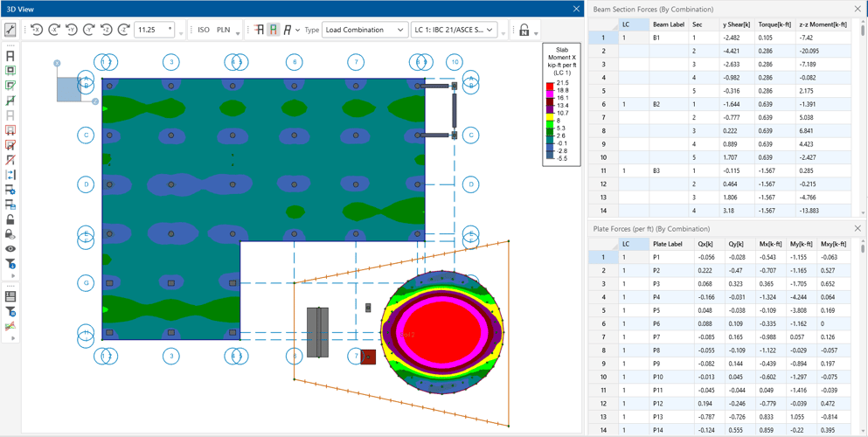This screenshot has height=437, width=868.
Task: Click the red 21.5 legend color swatch
Action: [x=550, y=86]
